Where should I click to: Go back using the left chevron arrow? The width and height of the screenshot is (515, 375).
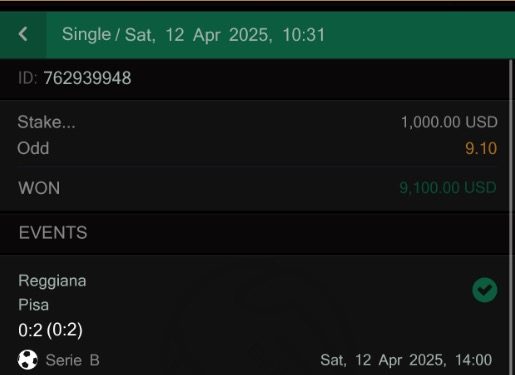point(23,34)
